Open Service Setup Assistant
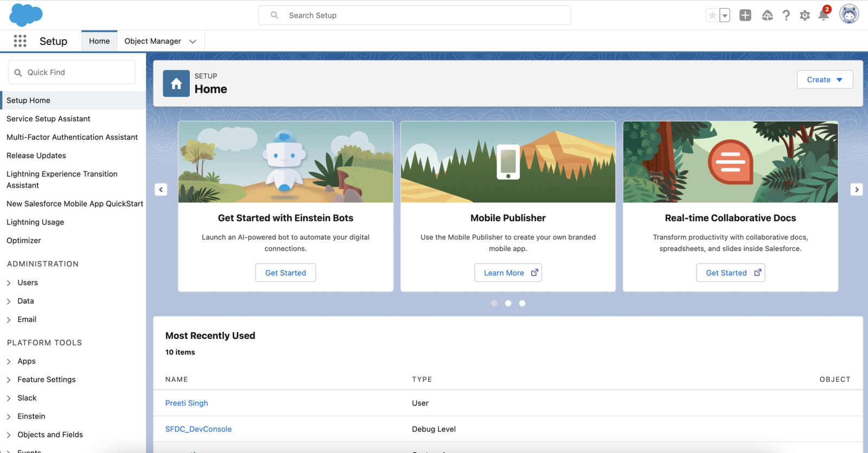The height and width of the screenshot is (453, 868). pyautogui.click(x=48, y=119)
